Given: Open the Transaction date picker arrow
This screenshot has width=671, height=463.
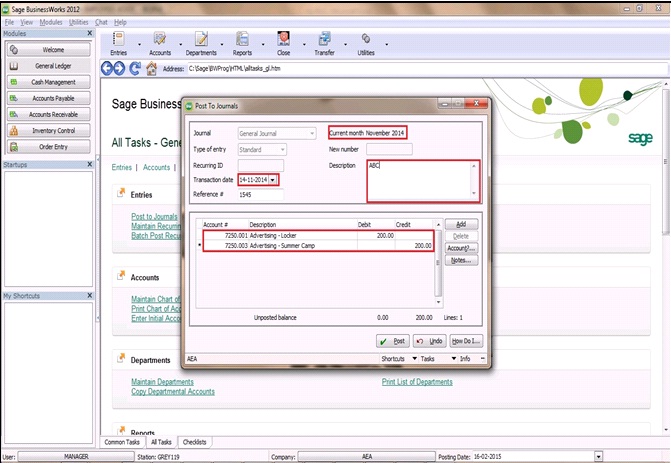Looking at the screenshot, I should tap(273, 180).
